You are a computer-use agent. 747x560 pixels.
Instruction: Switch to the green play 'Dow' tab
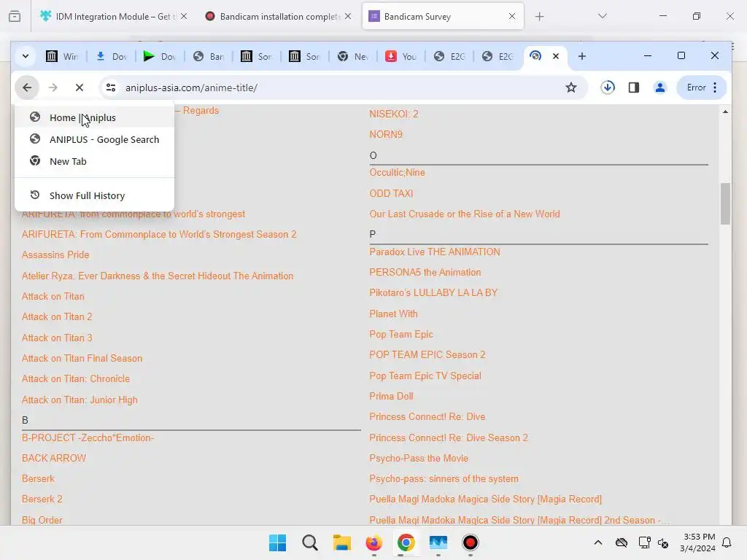160,56
